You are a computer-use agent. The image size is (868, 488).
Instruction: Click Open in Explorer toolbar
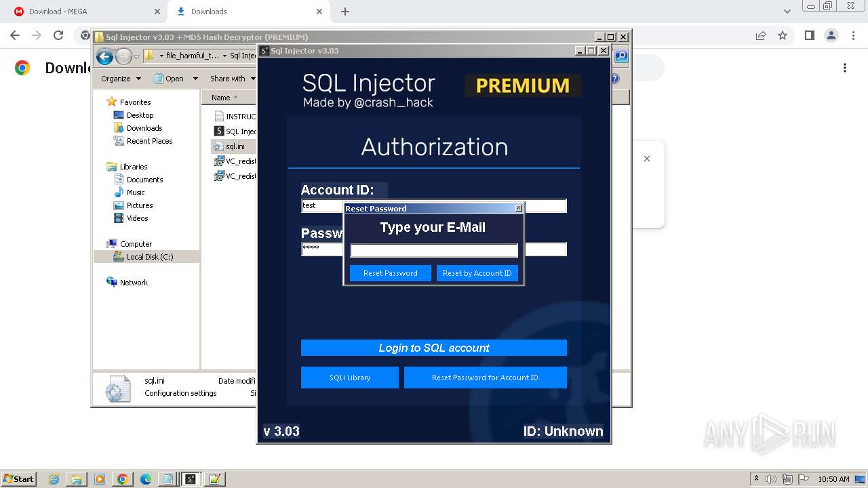pos(169,79)
